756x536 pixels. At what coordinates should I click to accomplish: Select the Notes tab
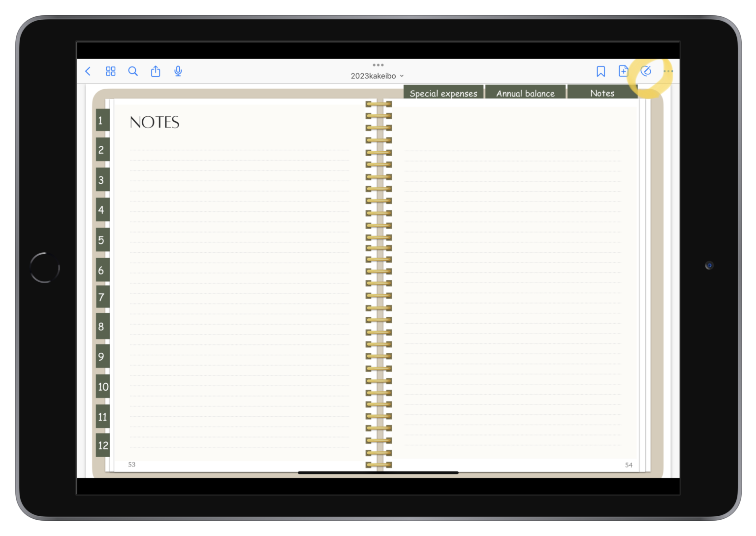point(602,93)
